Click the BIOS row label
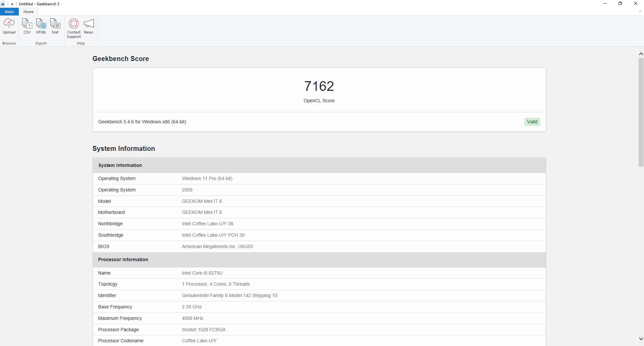Screen dimensions: 644x346 104,246
